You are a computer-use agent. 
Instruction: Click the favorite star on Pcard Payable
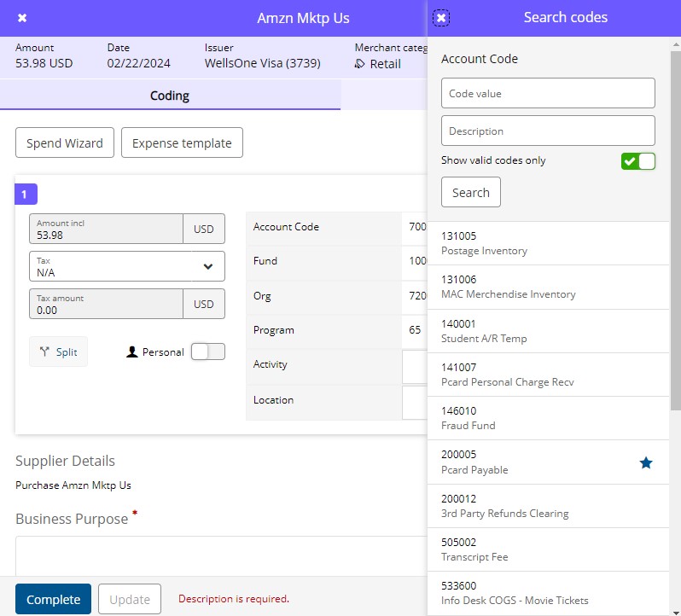tap(646, 462)
